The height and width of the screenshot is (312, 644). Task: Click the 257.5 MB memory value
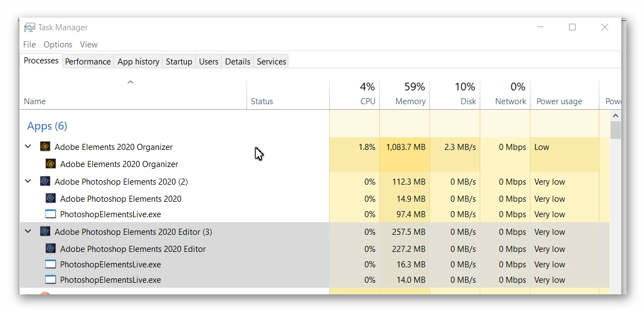pos(408,232)
